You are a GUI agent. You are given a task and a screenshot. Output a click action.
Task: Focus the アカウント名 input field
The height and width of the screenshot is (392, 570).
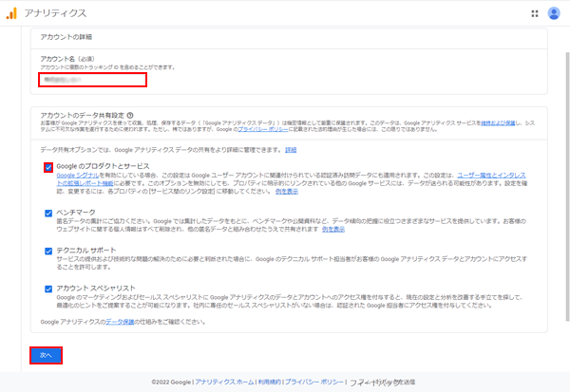tap(93, 80)
